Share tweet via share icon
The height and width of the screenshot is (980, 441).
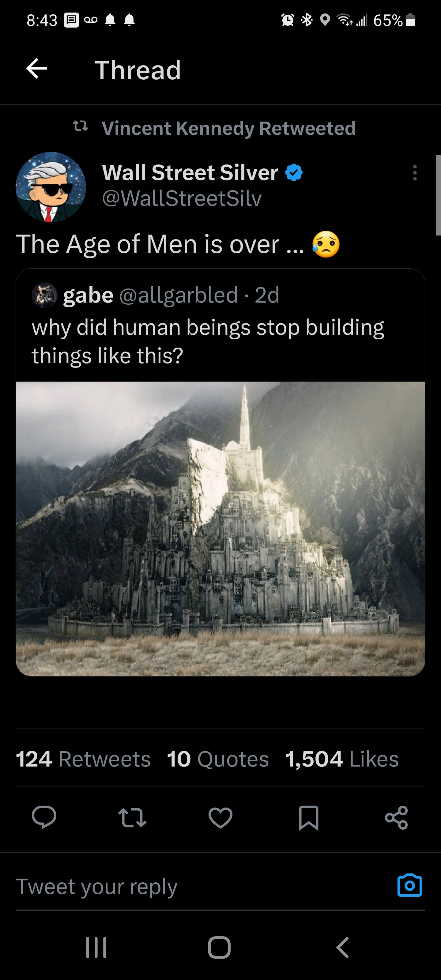tap(397, 817)
